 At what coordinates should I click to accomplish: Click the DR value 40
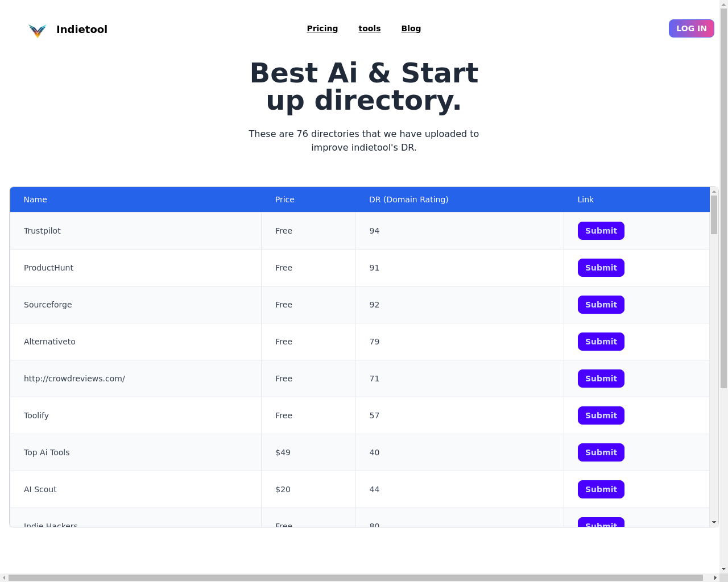click(x=374, y=452)
